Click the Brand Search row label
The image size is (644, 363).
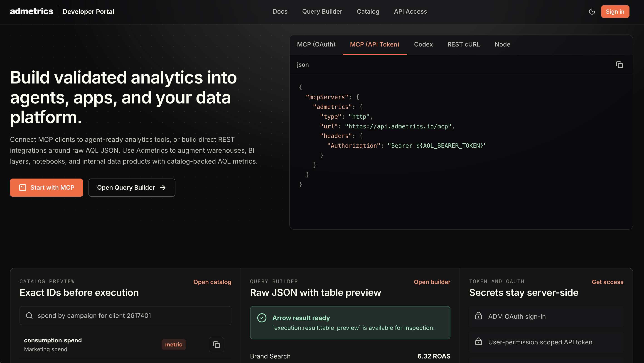pyautogui.click(x=270, y=356)
